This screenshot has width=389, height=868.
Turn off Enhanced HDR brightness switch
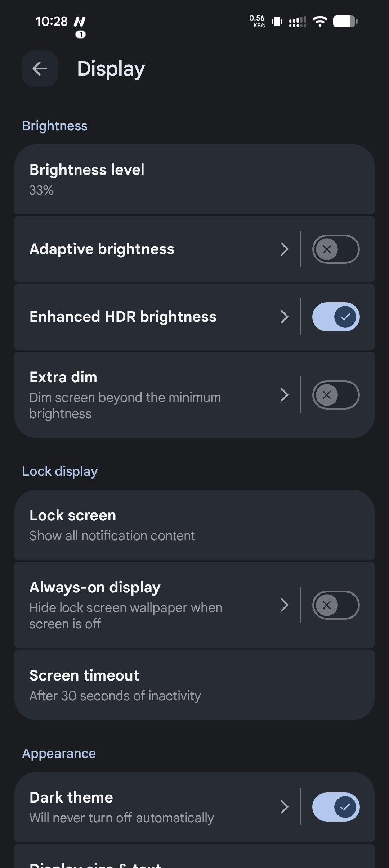pyautogui.click(x=336, y=317)
